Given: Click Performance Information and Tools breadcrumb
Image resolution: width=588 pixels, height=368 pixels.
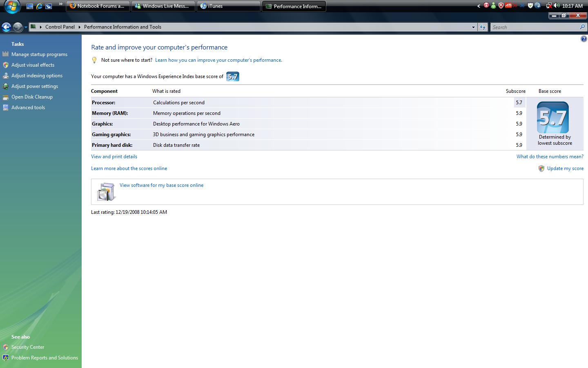Looking at the screenshot, I should coord(122,27).
